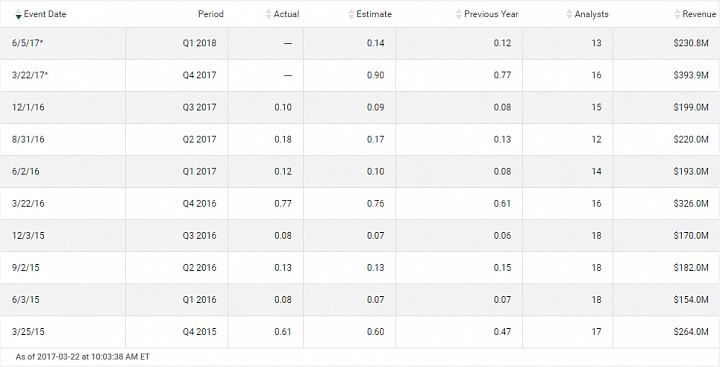The width and height of the screenshot is (720, 367).
Task: Click sort arrows beside Previous Year header
Action: coord(459,14)
